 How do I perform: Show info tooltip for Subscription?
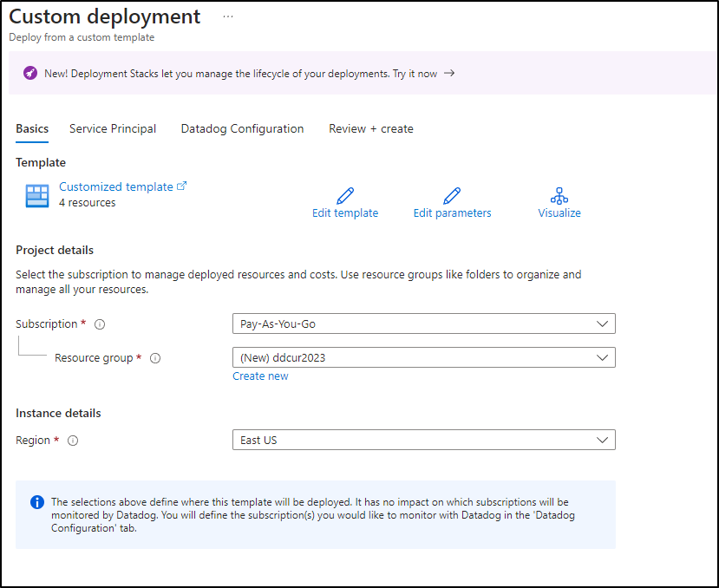click(100, 324)
